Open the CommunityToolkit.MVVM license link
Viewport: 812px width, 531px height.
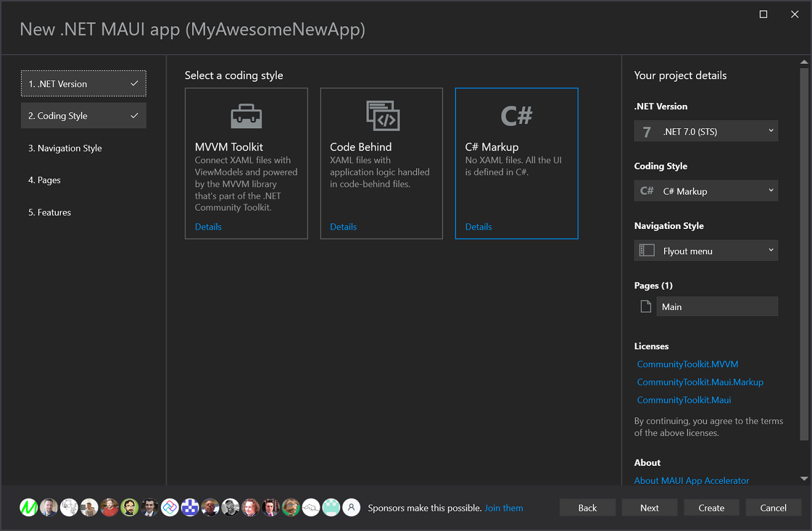click(x=687, y=364)
